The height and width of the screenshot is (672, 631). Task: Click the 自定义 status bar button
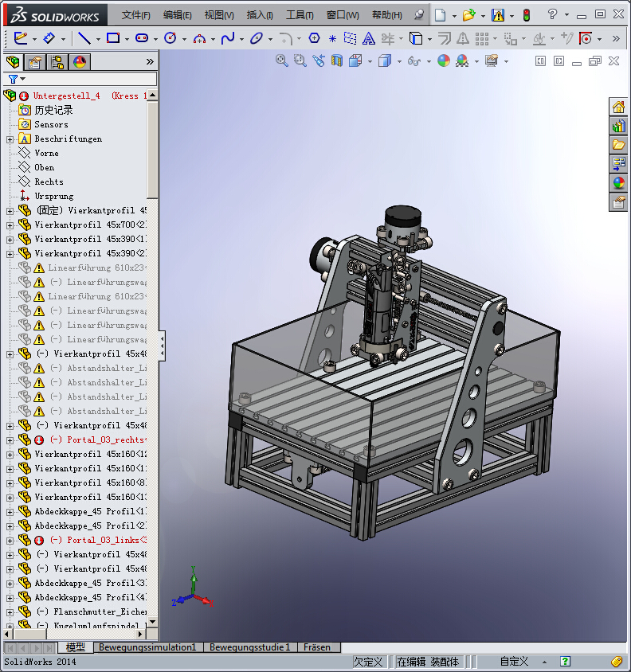(514, 662)
